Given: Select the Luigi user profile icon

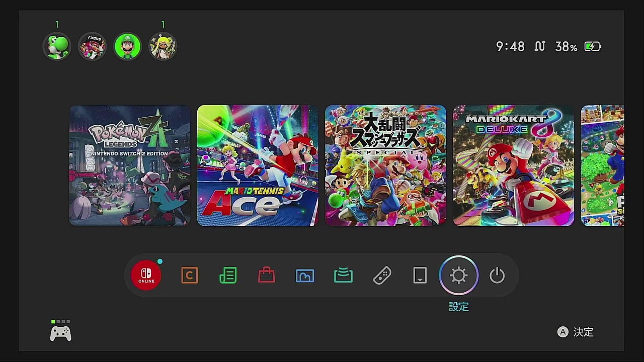Looking at the screenshot, I should tap(127, 46).
